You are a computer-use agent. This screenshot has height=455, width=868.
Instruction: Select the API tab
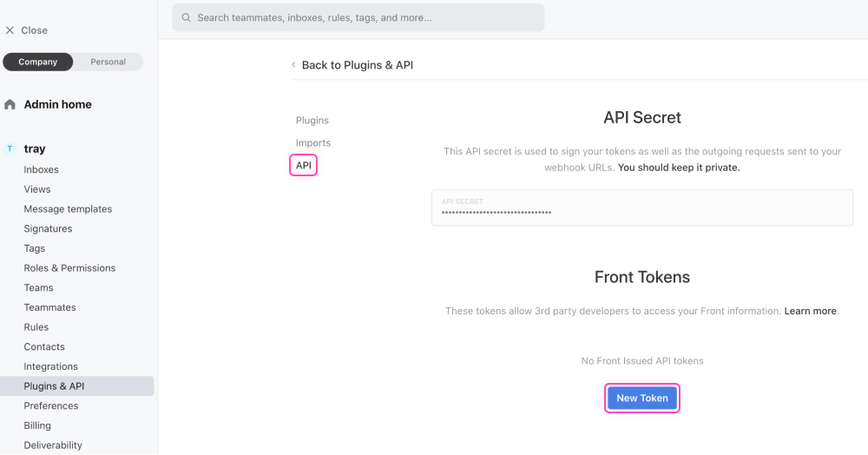303,165
